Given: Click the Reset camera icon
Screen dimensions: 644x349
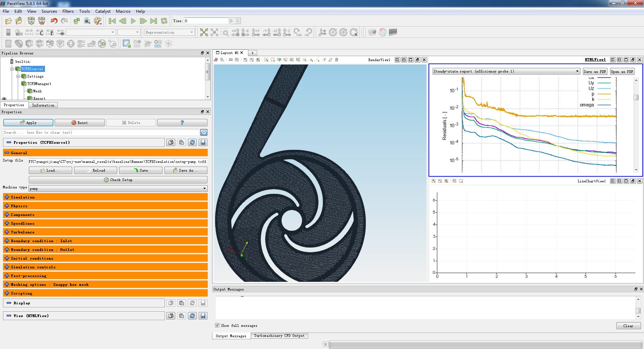Looking at the screenshot, I should [x=204, y=32].
